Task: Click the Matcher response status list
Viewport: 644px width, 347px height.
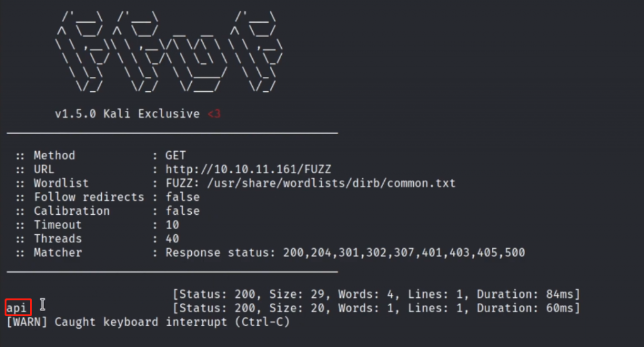Action: click(345, 253)
